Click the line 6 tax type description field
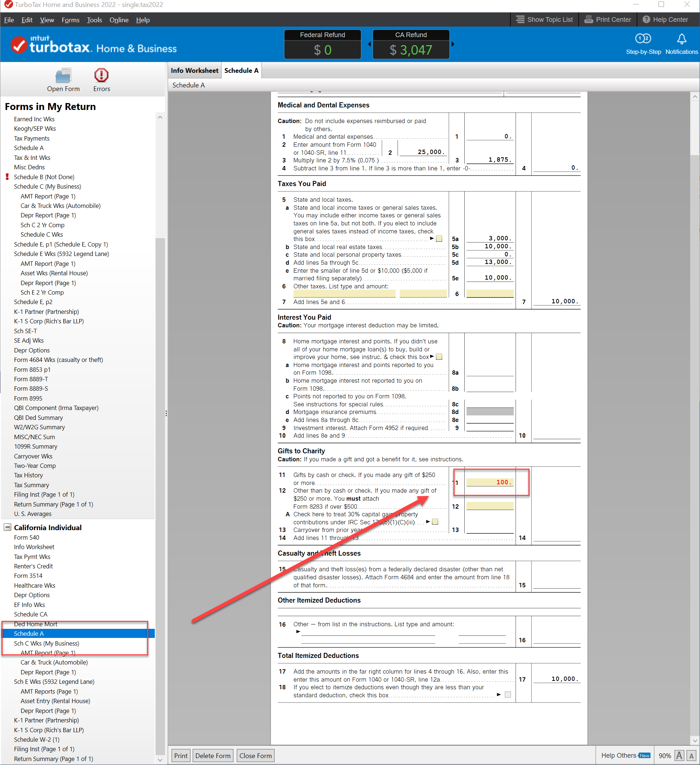 click(344, 293)
